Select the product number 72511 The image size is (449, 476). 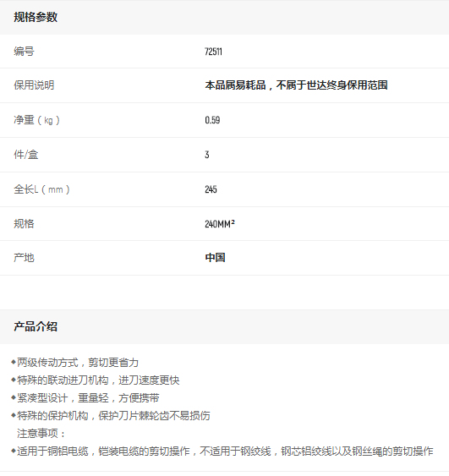tap(213, 52)
